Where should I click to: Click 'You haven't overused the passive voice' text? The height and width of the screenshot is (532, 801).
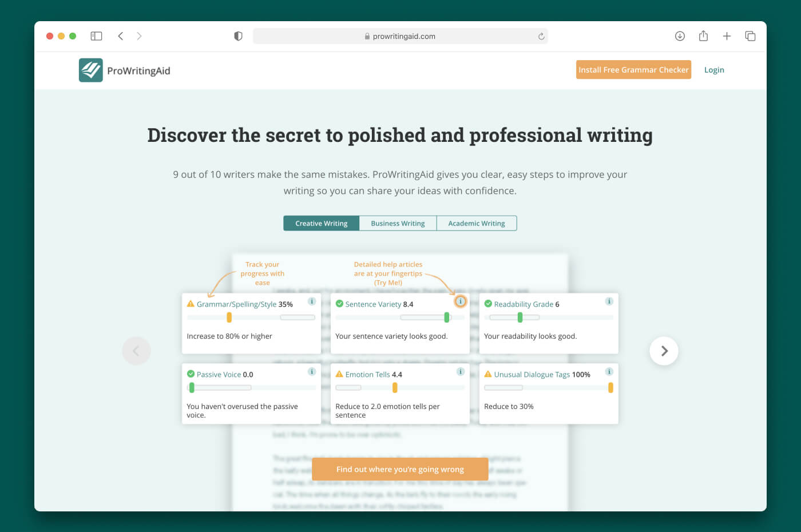coord(242,411)
